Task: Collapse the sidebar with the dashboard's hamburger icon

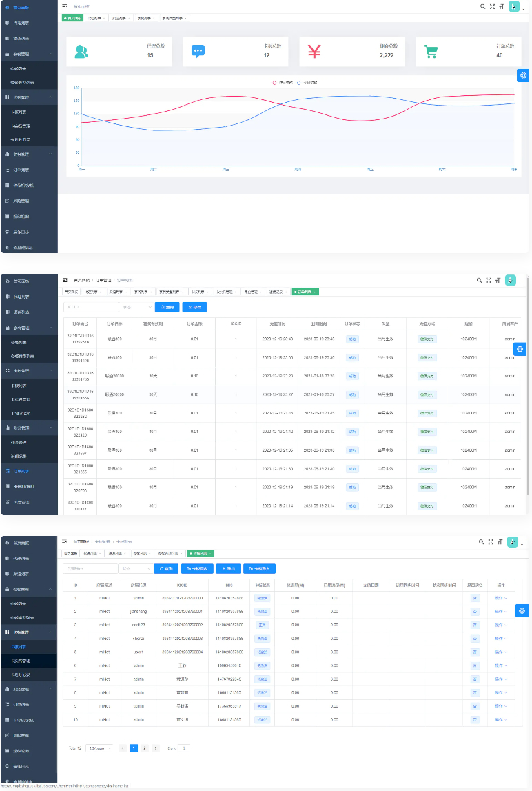Action: click(x=65, y=6)
